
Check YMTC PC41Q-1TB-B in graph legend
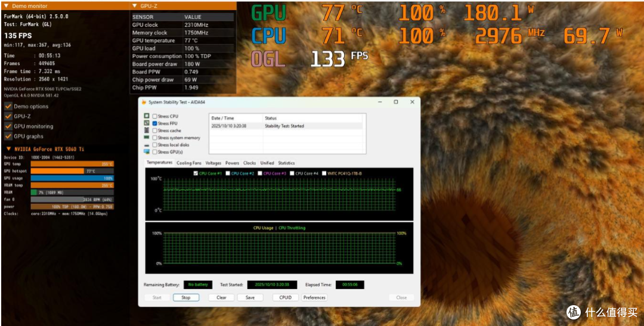point(324,173)
